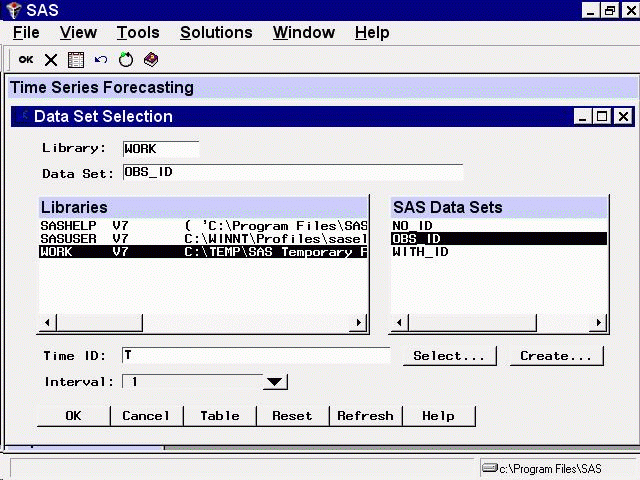Open the Window menu
The height and width of the screenshot is (480, 640).
[304, 33]
